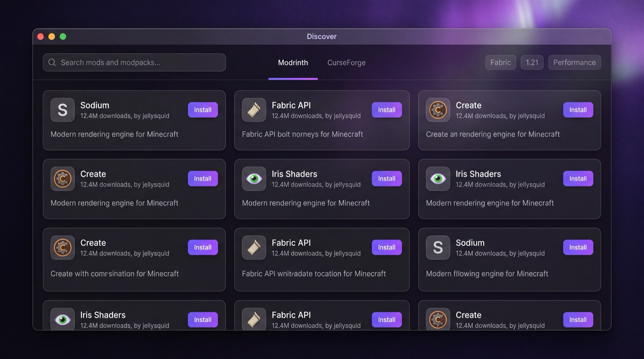Install the bottom-row Iris Shaders mod

[203, 320]
